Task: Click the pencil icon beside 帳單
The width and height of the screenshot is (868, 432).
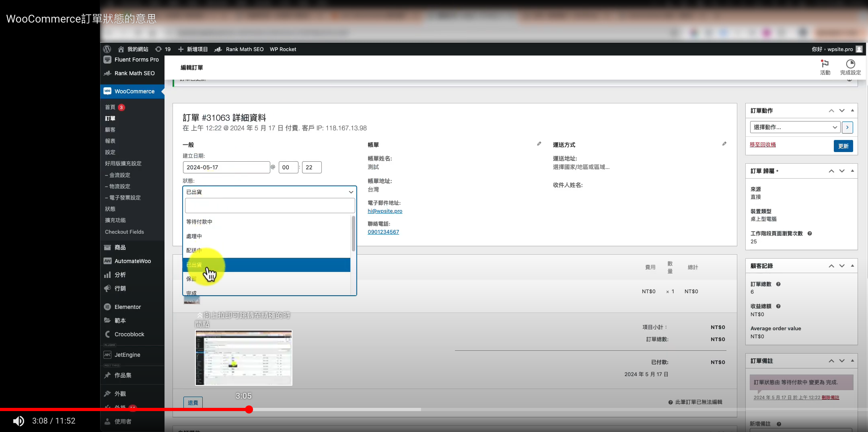Action: point(539,144)
